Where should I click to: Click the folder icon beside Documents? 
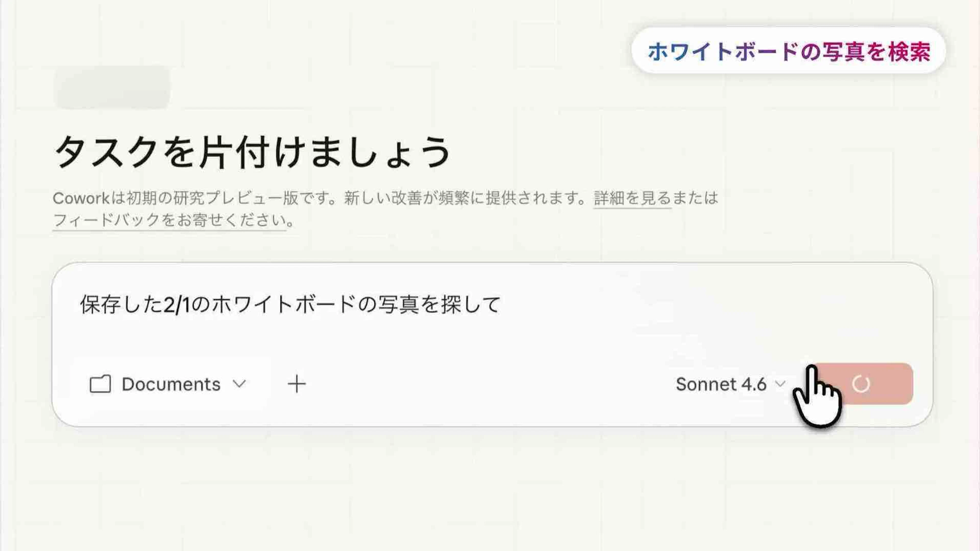(100, 384)
